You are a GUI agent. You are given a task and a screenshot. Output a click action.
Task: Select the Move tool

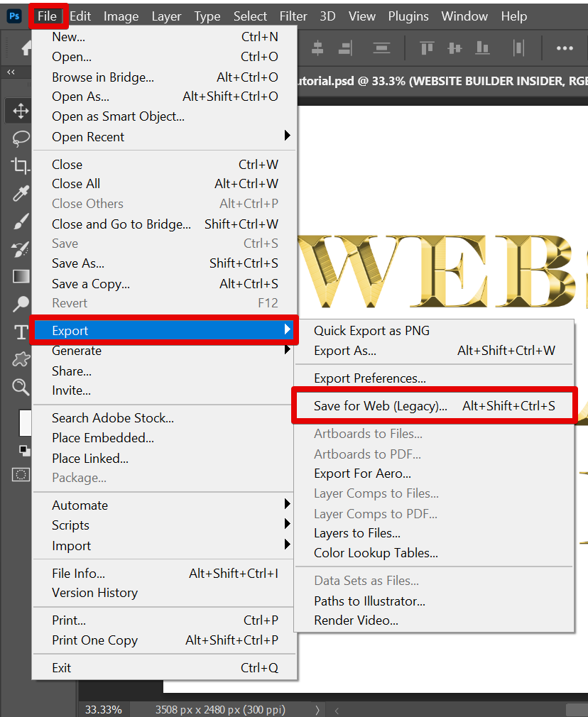pos(21,111)
